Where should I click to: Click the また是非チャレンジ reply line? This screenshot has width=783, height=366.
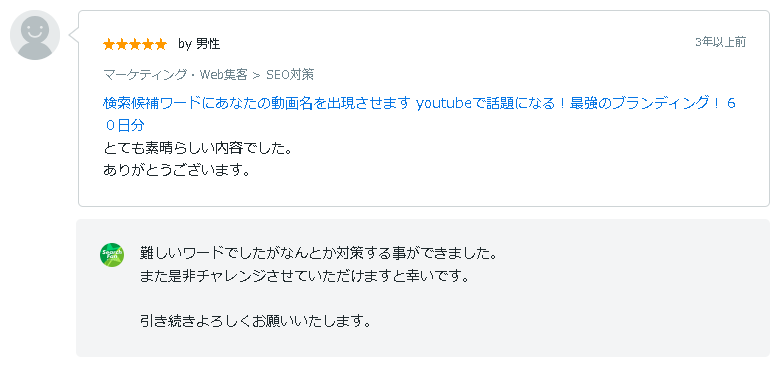click(305, 276)
